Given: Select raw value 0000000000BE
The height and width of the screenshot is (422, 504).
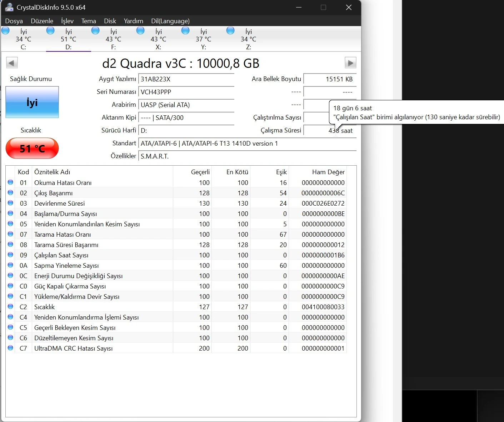Looking at the screenshot, I should [323, 214].
